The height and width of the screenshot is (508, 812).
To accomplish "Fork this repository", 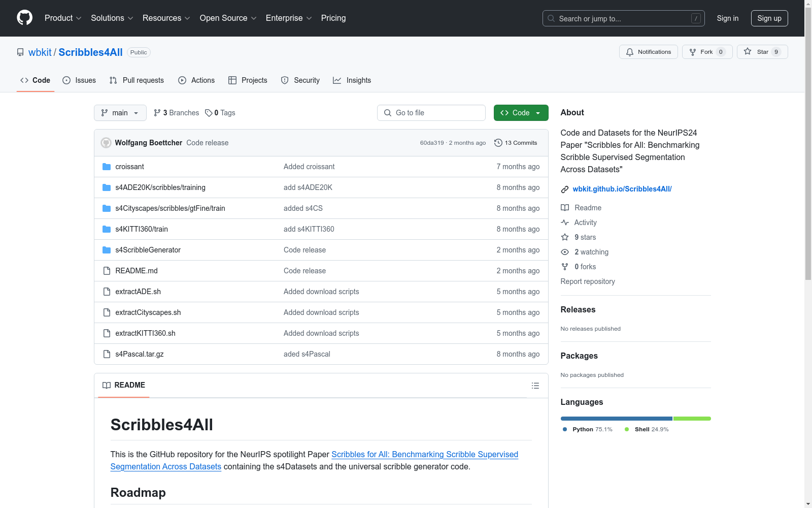I will tap(707, 52).
